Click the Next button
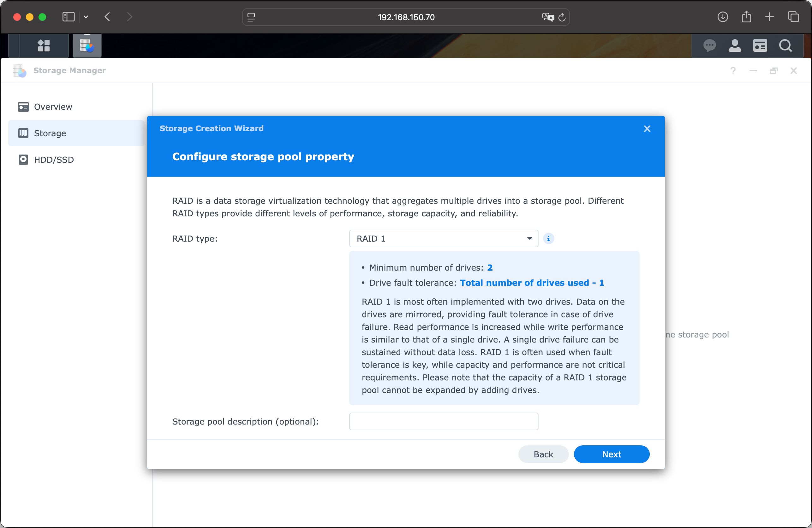This screenshot has height=528, width=812. pos(612,454)
